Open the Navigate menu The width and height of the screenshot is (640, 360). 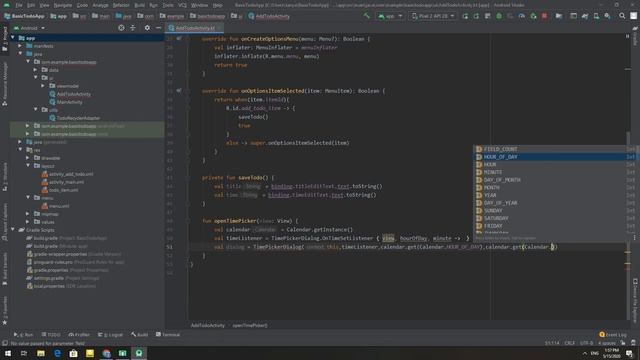(x=63, y=5)
